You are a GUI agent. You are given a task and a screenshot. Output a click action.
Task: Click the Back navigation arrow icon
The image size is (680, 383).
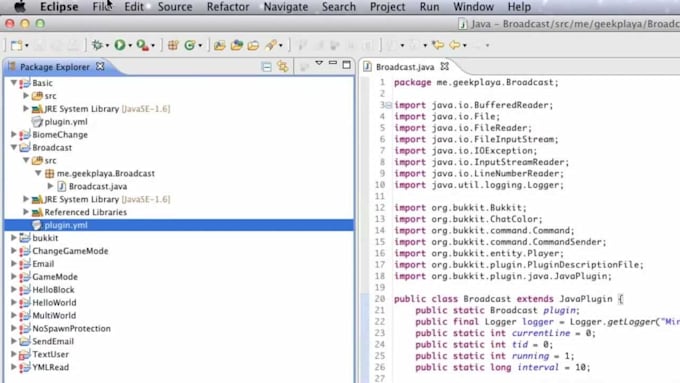coord(454,45)
